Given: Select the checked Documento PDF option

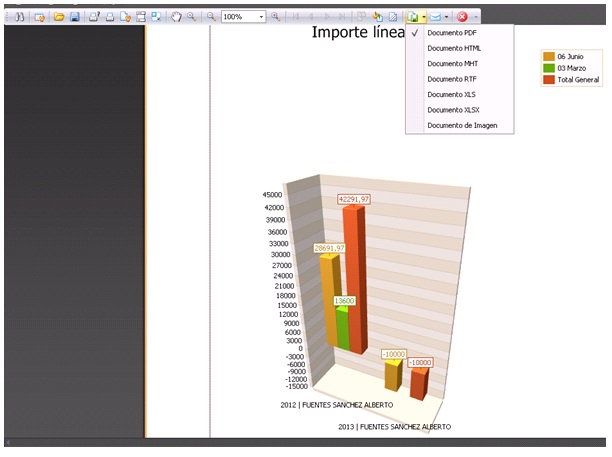Looking at the screenshot, I should tap(451, 33).
